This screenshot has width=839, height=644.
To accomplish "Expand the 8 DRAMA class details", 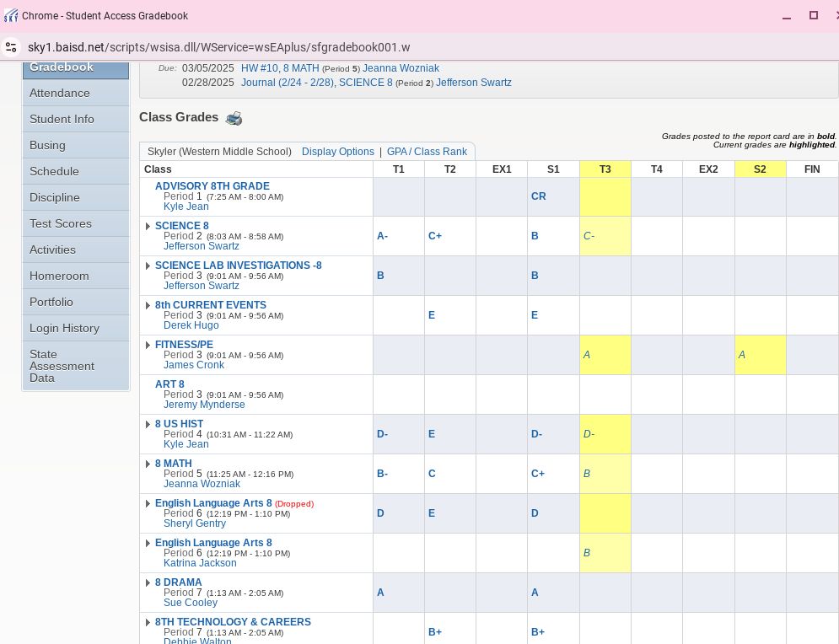I will pyautogui.click(x=148, y=582).
